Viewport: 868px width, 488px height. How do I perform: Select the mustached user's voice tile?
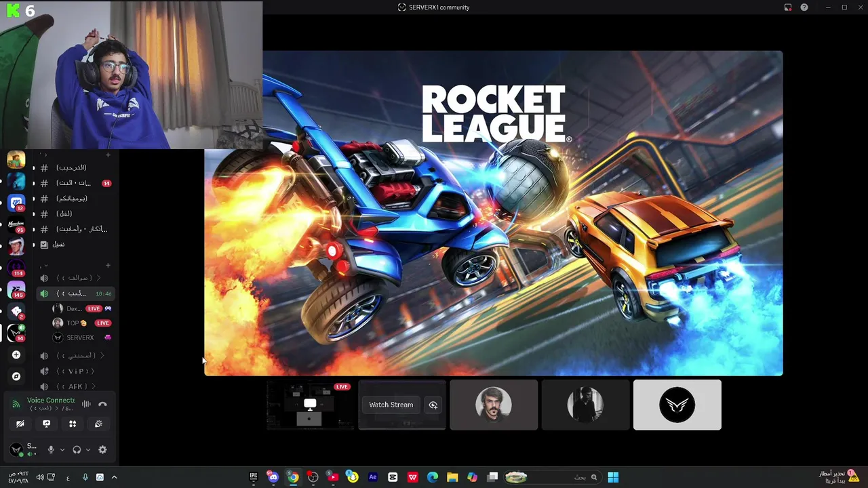494,405
